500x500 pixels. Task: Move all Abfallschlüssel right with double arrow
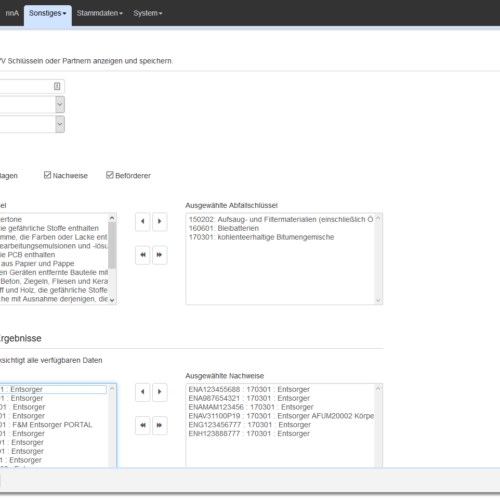[x=160, y=255]
